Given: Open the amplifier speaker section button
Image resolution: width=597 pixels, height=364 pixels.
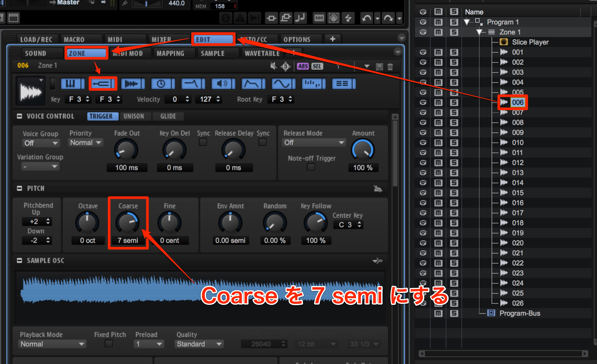Looking at the screenshot, I should (x=223, y=84).
